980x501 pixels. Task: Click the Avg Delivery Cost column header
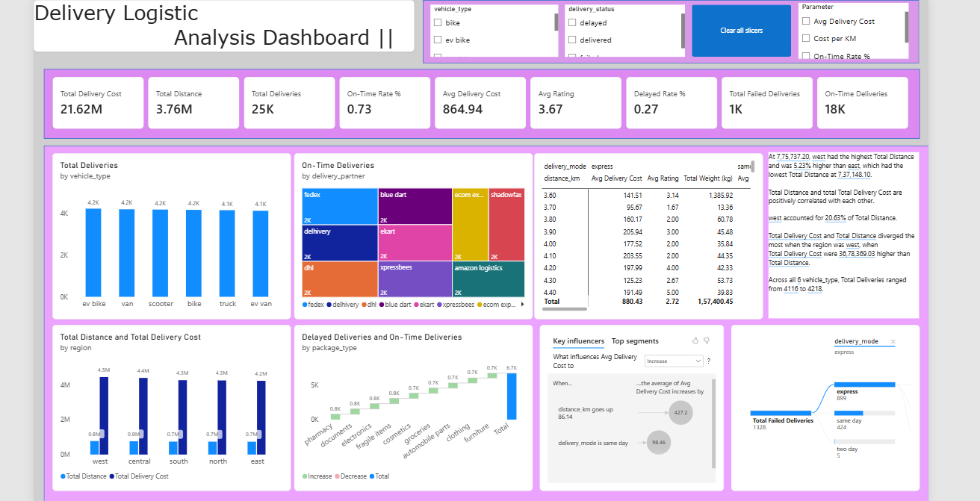(x=616, y=178)
